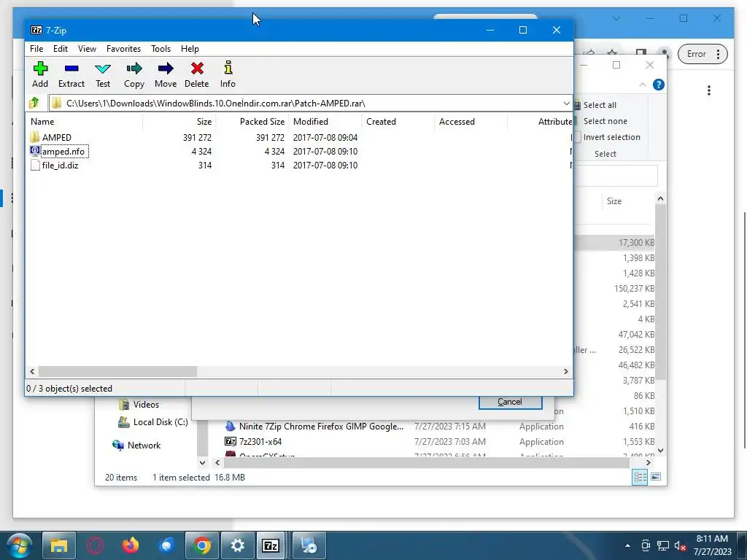Open the Help menu
Image resolution: width=747 pixels, height=560 pixels.
[190, 49]
